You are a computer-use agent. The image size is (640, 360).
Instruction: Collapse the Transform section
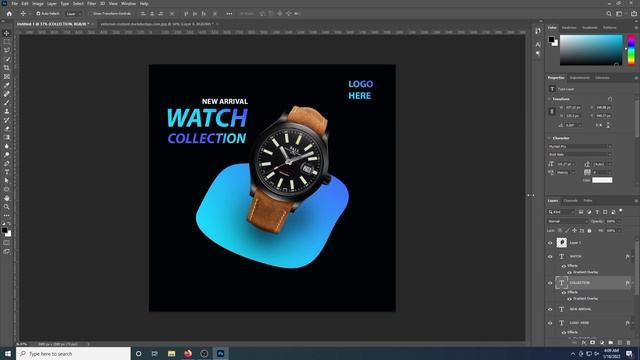point(549,99)
